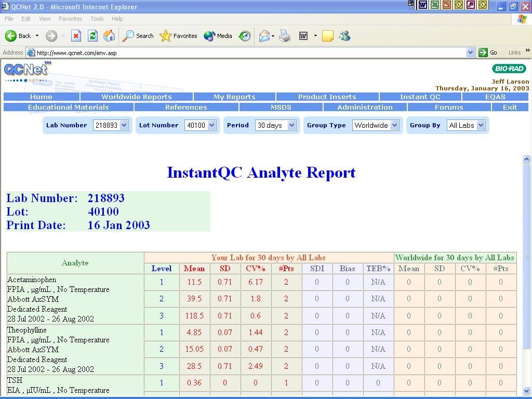Open the Period dropdown showing 30 days
The height and width of the screenshot is (399, 532).
(x=275, y=125)
